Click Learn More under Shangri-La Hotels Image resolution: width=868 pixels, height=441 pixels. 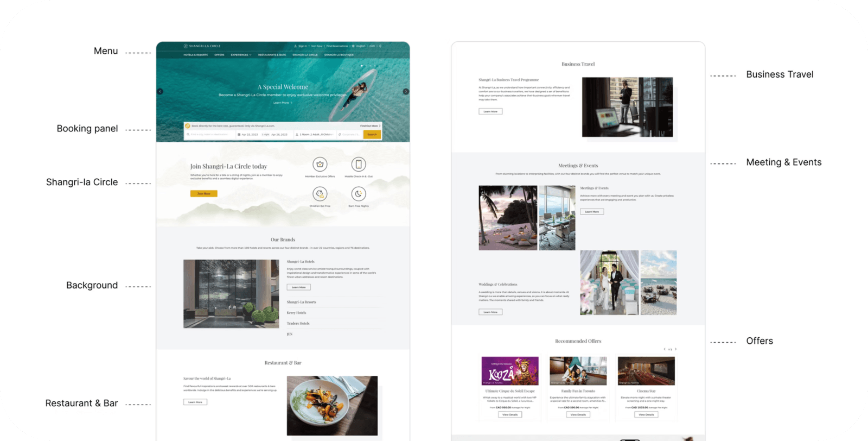pos(298,287)
